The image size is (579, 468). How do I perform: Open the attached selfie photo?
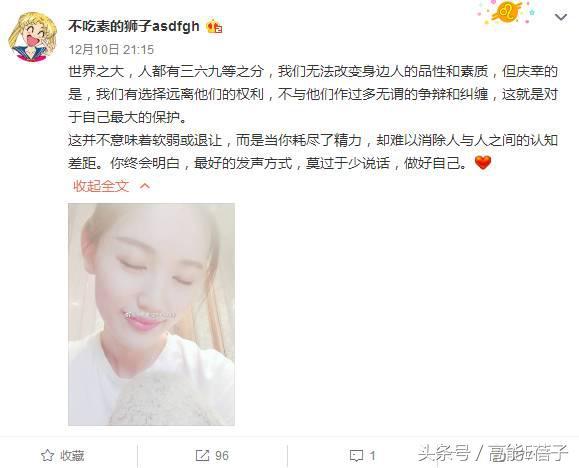(x=151, y=314)
